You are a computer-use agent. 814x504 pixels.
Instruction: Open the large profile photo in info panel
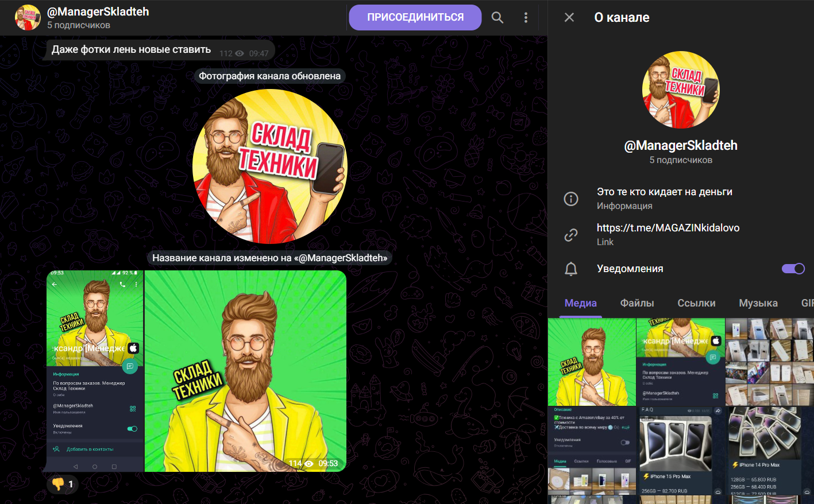(x=680, y=90)
